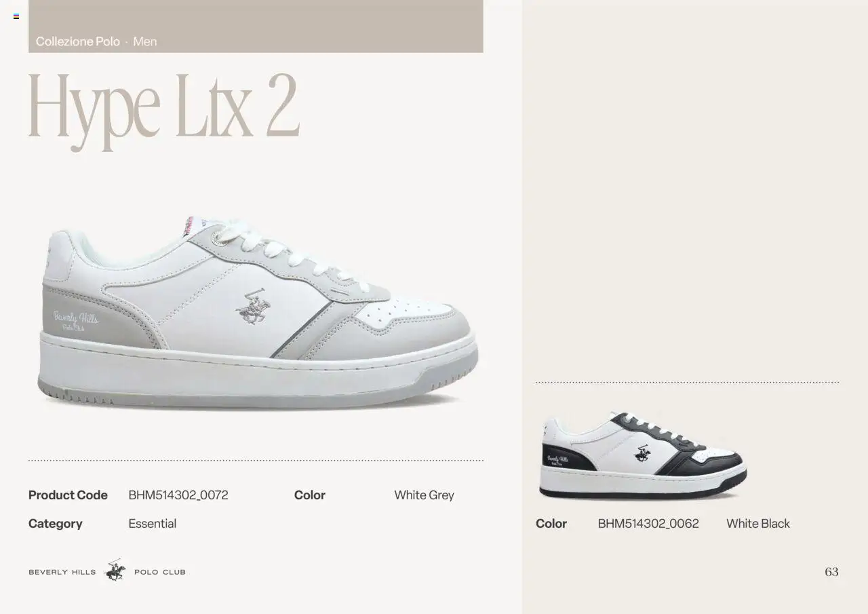Click the Collezione Polo breadcrumb

(78, 41)
